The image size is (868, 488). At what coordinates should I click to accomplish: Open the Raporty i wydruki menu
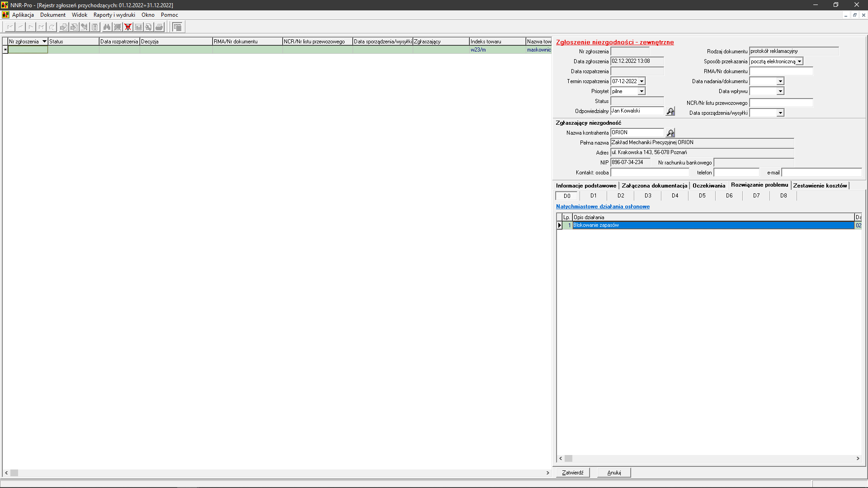click(114, 15)
